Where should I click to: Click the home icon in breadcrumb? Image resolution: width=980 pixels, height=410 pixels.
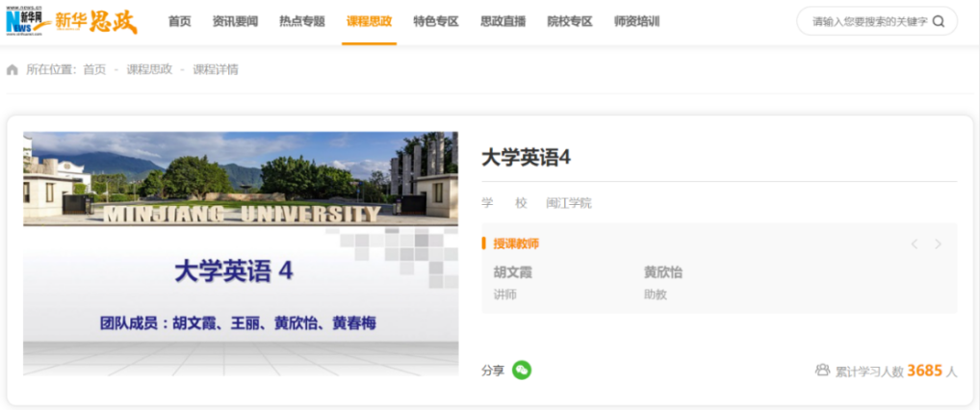pyautogui.click(x=13, y=70)
